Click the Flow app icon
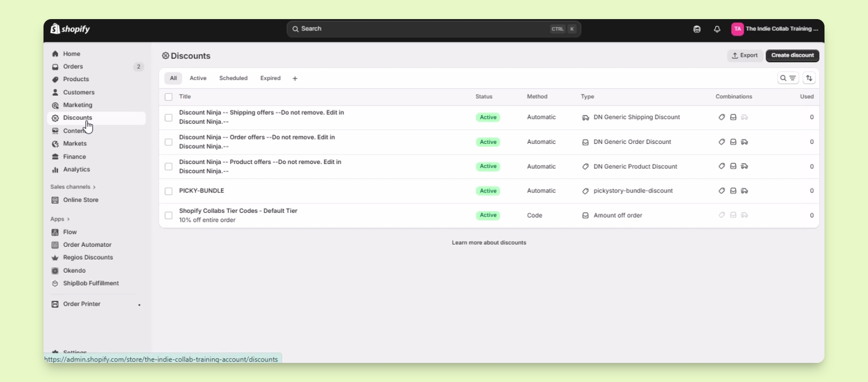Viewport: 868px width, 382px height. (x=55, y=232)
